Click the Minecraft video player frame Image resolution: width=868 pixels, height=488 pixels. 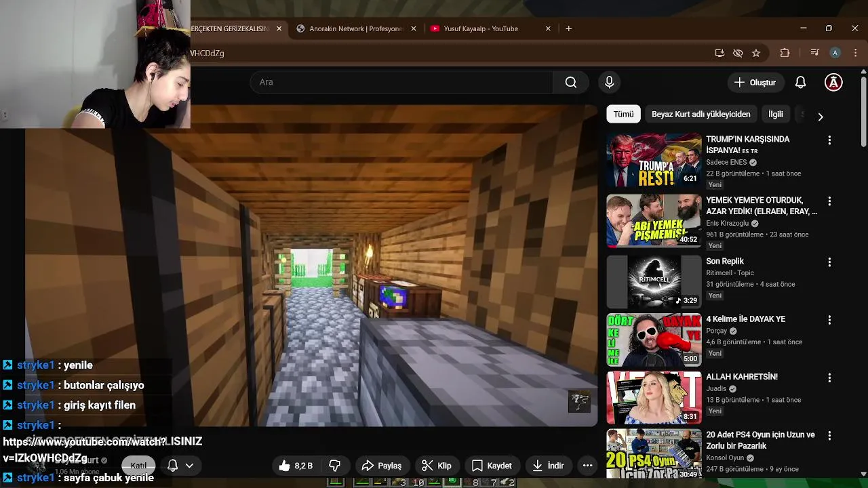click(x=312, y=266)
